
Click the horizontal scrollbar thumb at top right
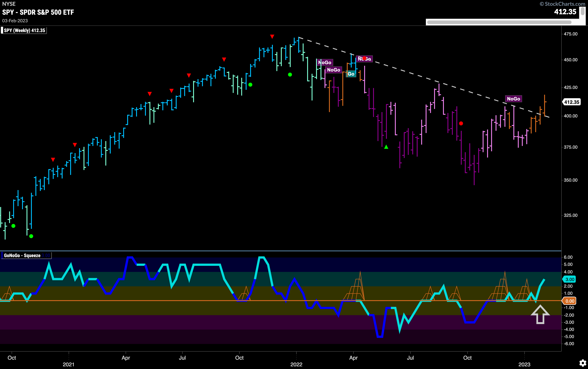click(x=499, y=22)
